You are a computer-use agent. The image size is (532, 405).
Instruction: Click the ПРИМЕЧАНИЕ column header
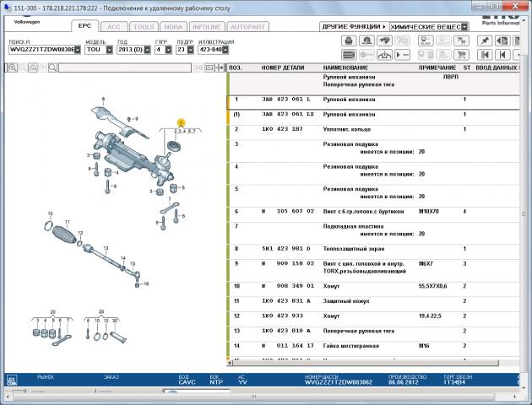[437, 67]
